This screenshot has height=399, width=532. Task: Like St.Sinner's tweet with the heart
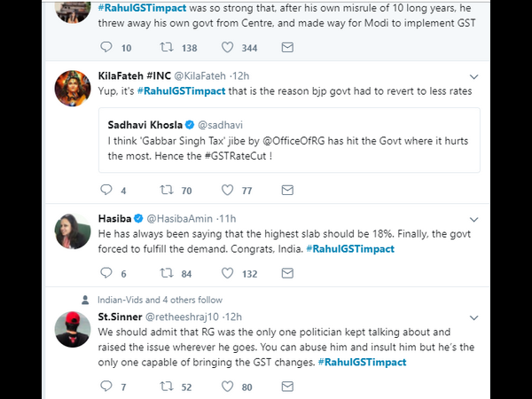[228, 387]
